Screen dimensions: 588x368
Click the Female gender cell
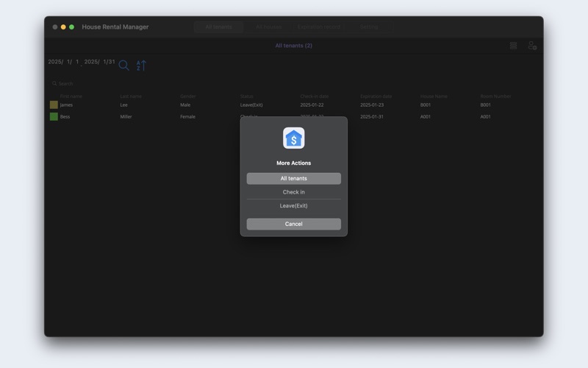coord(187,116)
